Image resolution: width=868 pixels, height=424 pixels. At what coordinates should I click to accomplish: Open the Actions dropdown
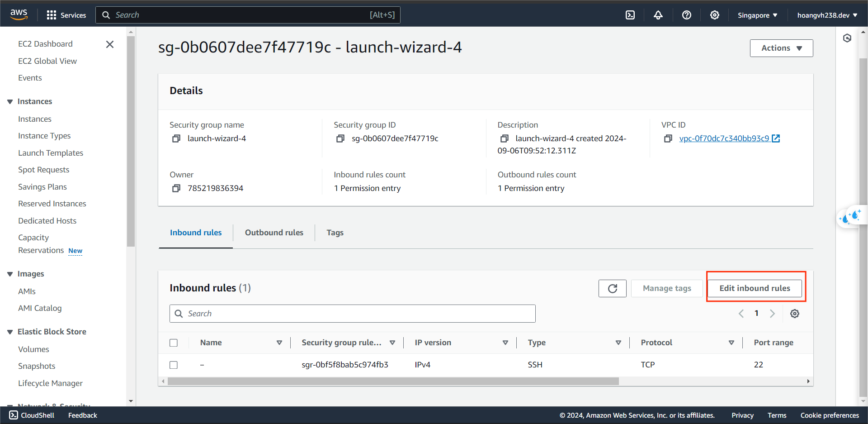click(x=782, y=48)
